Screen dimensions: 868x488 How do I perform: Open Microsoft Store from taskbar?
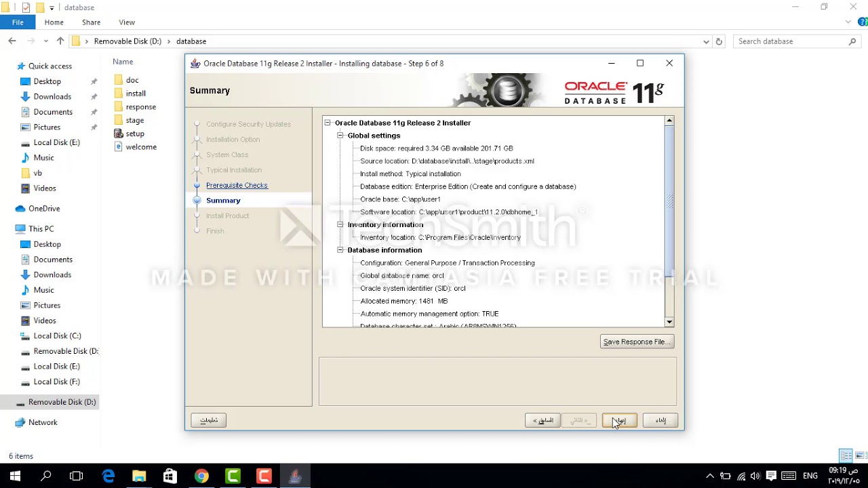(170, 476)
